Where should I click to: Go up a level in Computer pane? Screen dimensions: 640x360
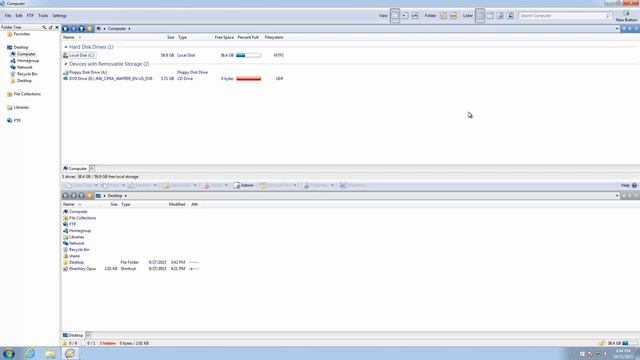click(82, 29)
